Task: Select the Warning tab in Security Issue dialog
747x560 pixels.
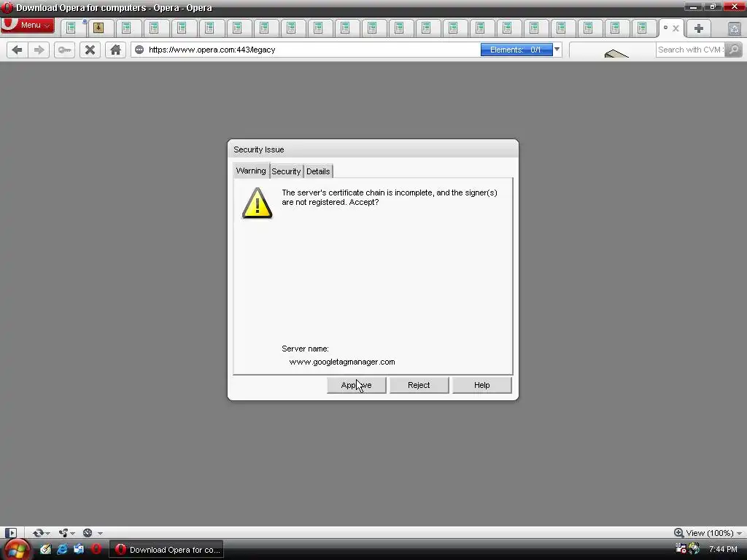Action: 251,171
